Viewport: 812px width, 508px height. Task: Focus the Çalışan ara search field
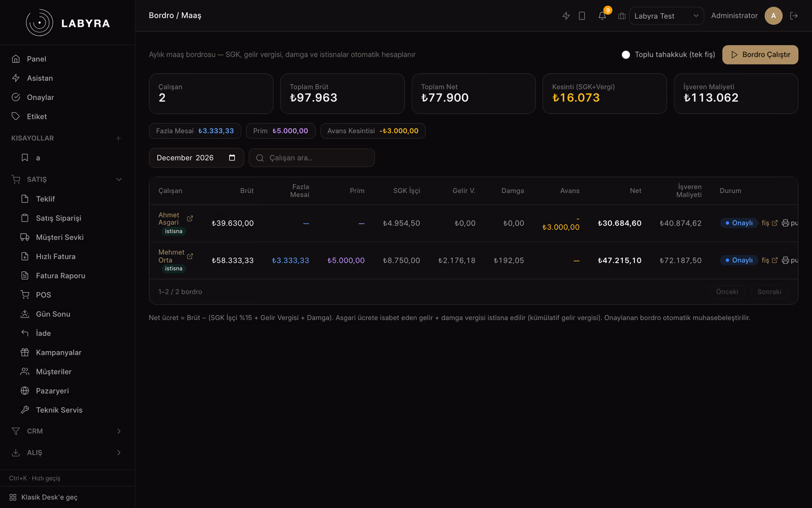click(x=312, y=157)
